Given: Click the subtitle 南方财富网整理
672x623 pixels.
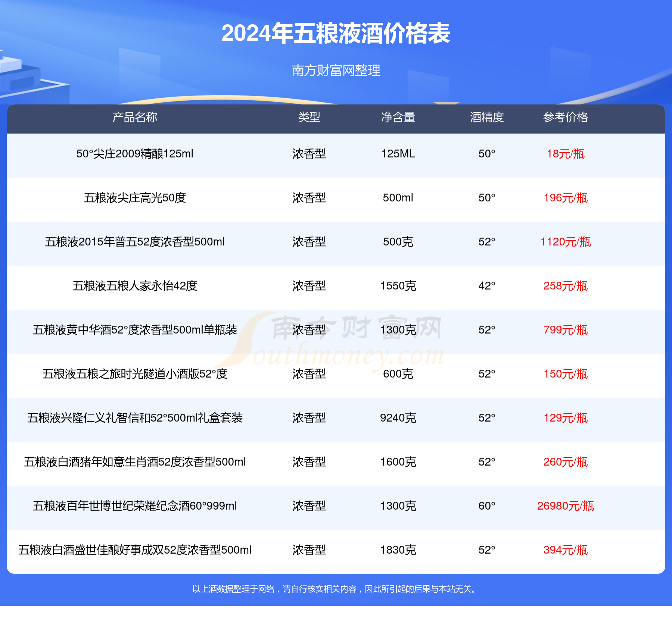Looking at the screenshot, I should pyautogui.click(x=336, y=70).
